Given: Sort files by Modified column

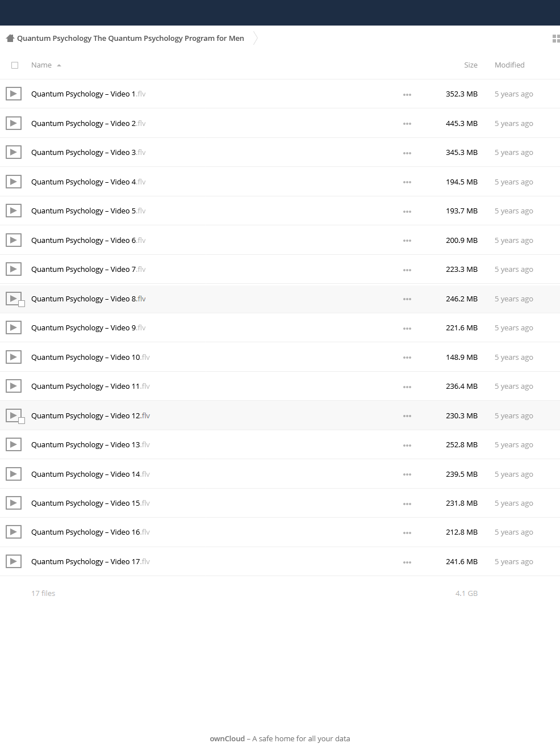Looking at the screenshot, I should point(509,65).
